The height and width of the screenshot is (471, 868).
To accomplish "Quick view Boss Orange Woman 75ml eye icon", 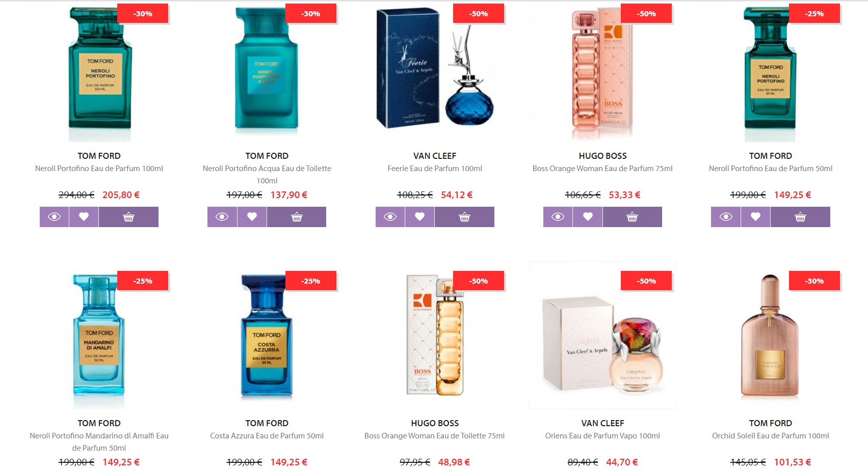I will (558, 217).
